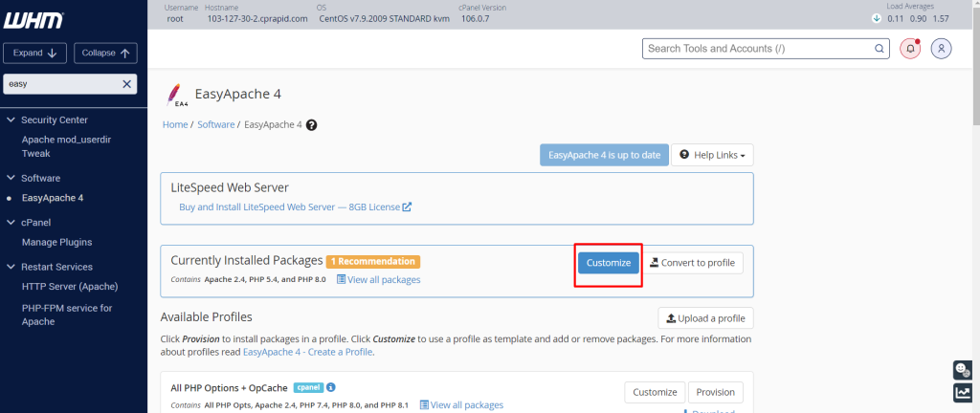Click the hostname 103-127-30-2.cprapid.com text
Image resolution: width=980 pixels, height=413 pixels.
click(257, 19)
